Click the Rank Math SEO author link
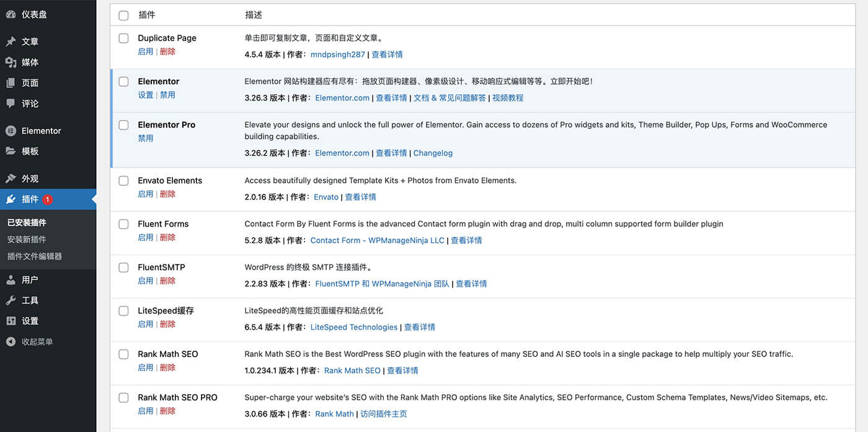The image size is (868, 432). click(x=352, y=371)
